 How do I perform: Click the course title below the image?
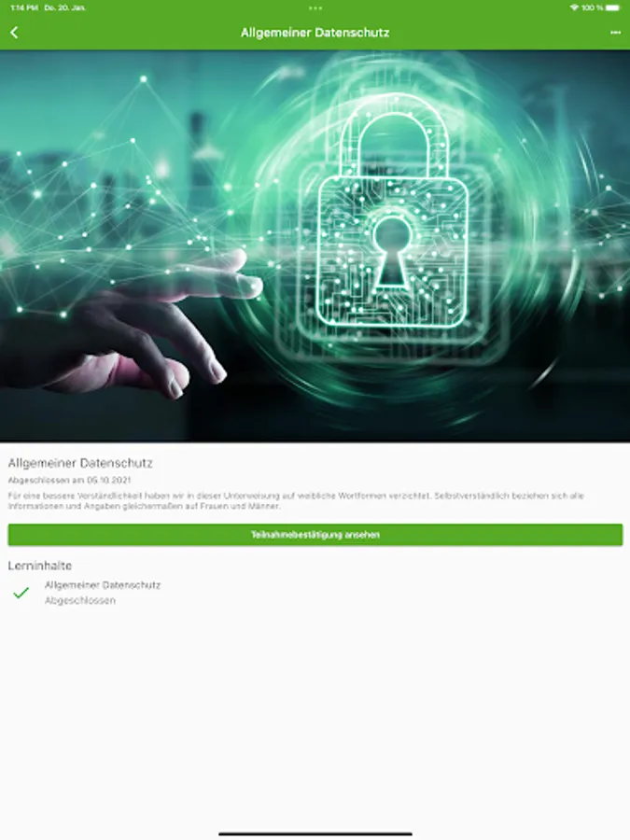tap(80, 463)
